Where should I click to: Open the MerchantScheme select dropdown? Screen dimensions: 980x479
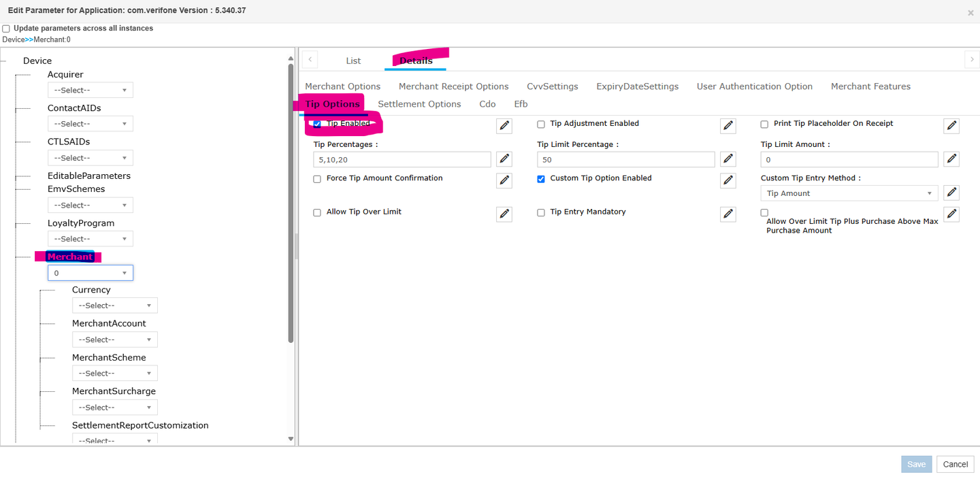coord(115,373)
